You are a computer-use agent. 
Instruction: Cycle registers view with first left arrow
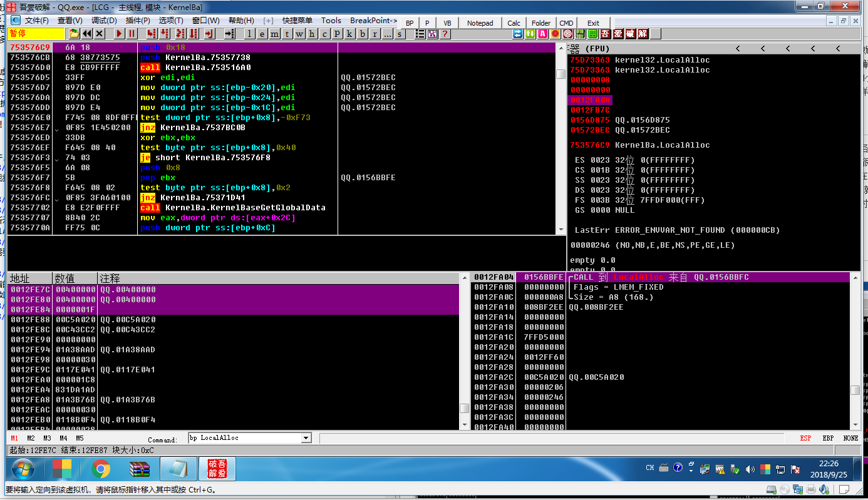pyautogui.click(x=738, y=48)
